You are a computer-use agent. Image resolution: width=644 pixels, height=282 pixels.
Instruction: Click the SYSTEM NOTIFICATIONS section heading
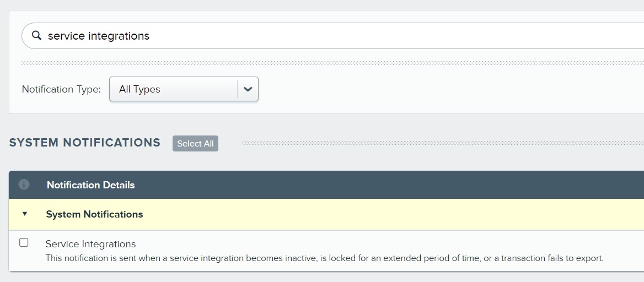(x=85, y=143)
